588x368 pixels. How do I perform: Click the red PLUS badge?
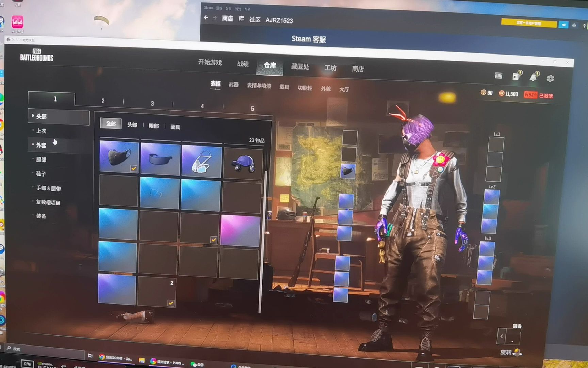point(530,95)
